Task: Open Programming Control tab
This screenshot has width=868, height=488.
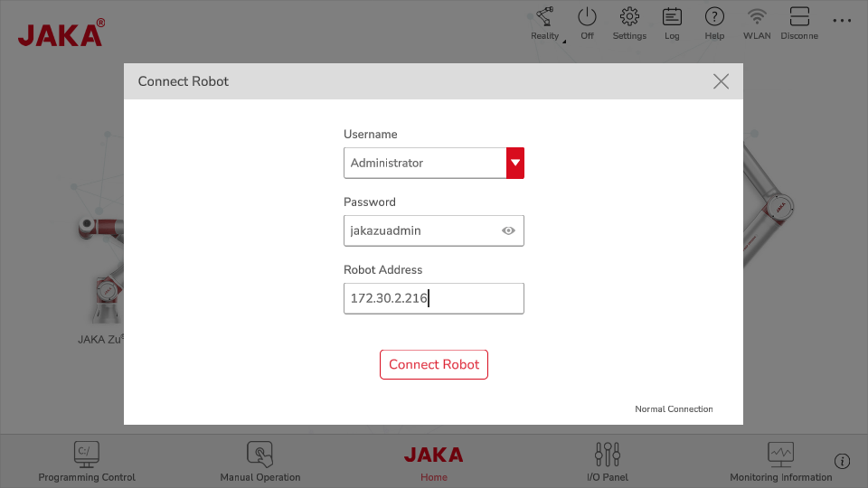Action: [x=87, y=462]
